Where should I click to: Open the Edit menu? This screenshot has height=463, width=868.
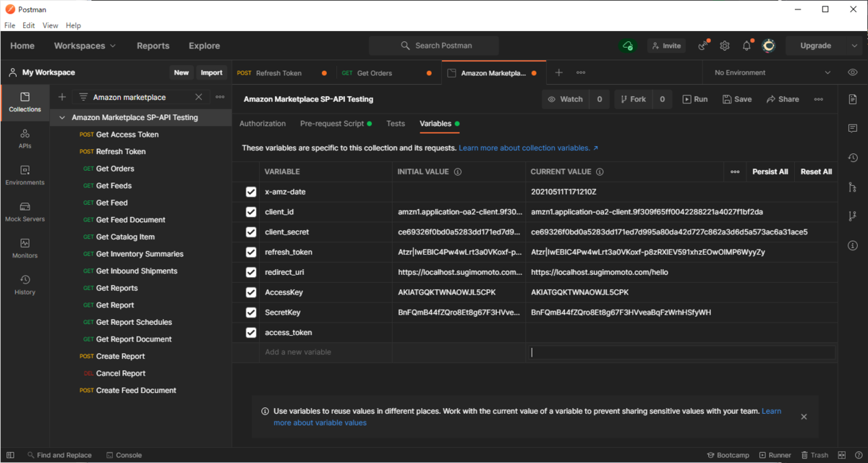[x=29, y=25]
